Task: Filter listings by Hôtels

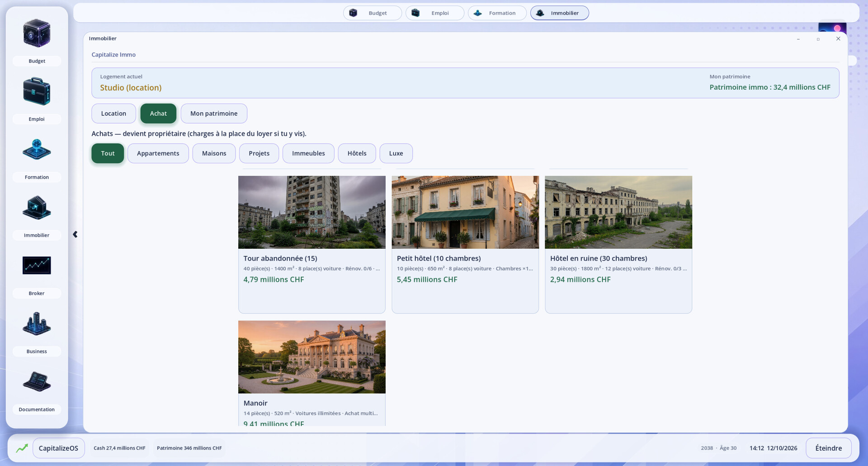Action: [357, 153]
